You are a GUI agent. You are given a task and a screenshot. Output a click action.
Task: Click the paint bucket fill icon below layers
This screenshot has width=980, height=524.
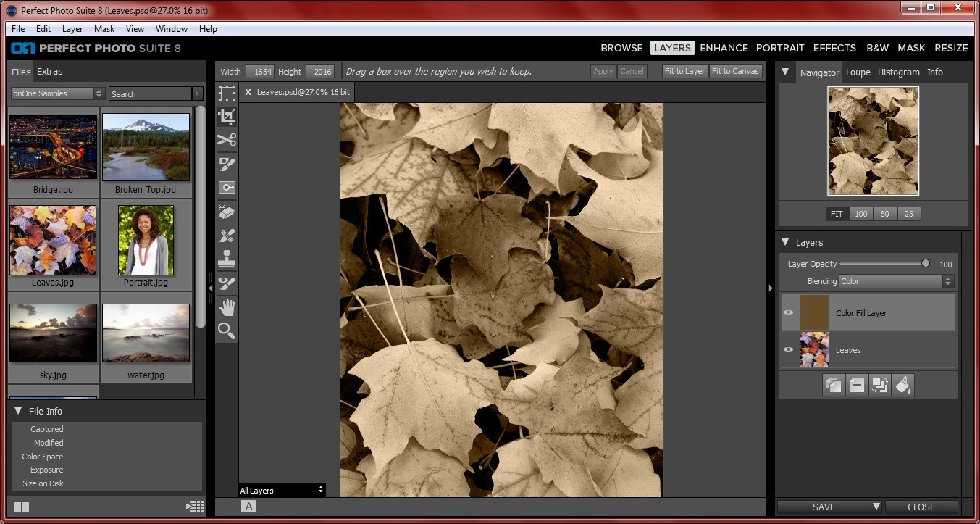[x=902, y=385]
